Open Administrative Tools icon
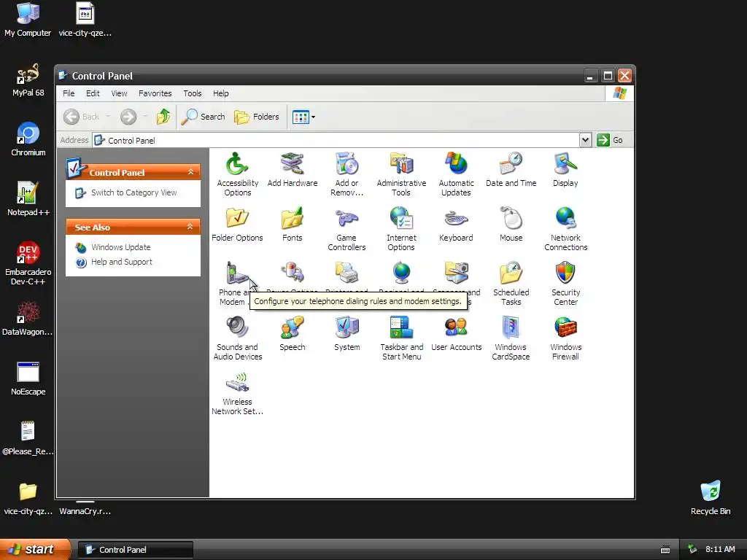This screenshot has width=747, height=560. click(401, 164)
